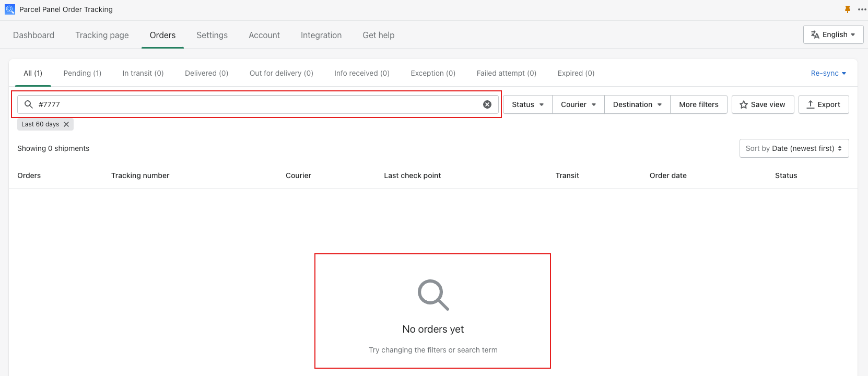Open the English language dropdown

coord(833,34)
